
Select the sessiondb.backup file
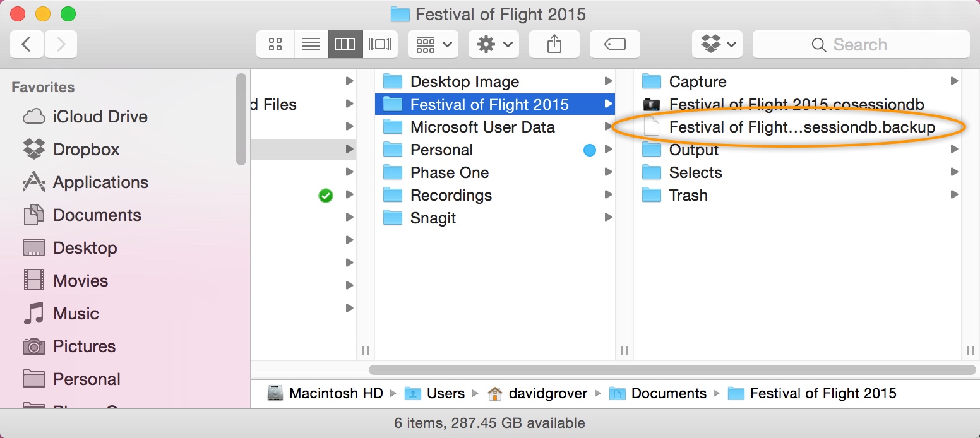(x=798, y=127)
